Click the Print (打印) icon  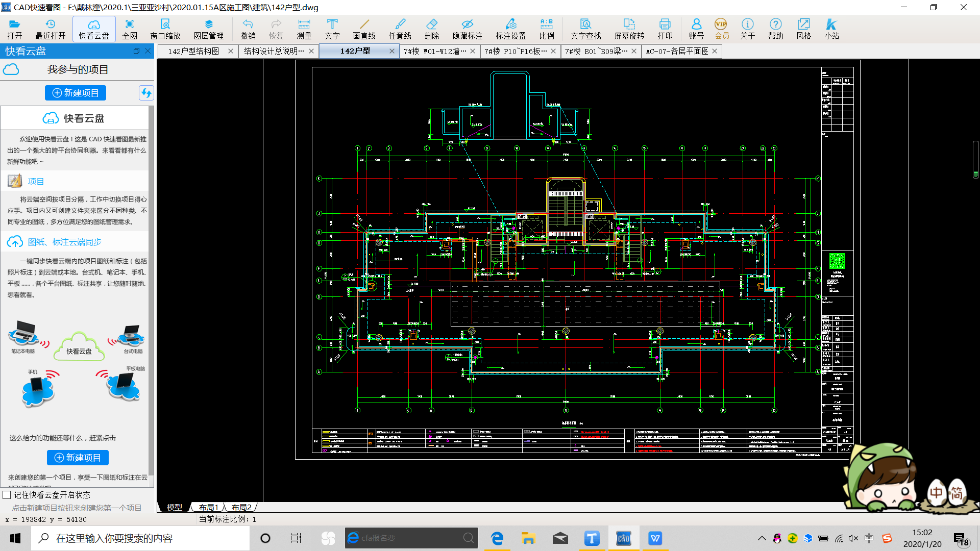[x=665, y=29]
